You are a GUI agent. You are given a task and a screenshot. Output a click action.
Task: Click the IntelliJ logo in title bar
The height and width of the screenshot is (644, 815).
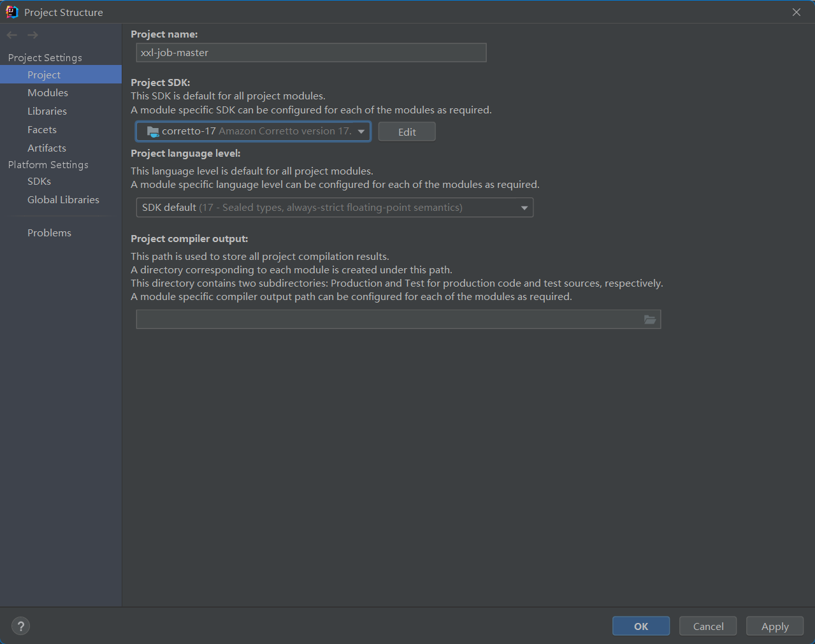coord(11,12)
